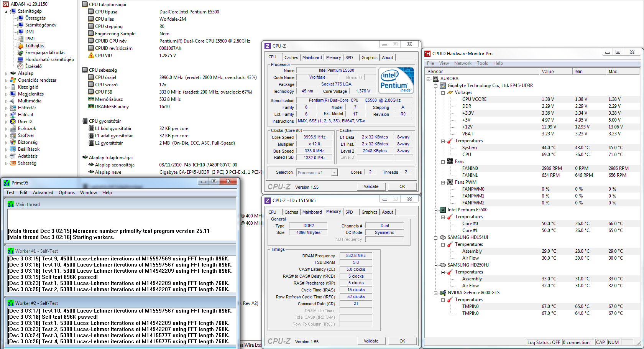The width and height of the screenshot is (644, 349).
Task: Select the Sebesség benchmark icon
Action: pos(13,163)
